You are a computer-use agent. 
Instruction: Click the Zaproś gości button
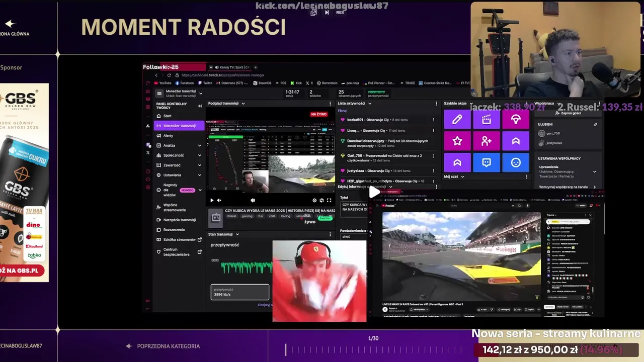pos(569,113)
